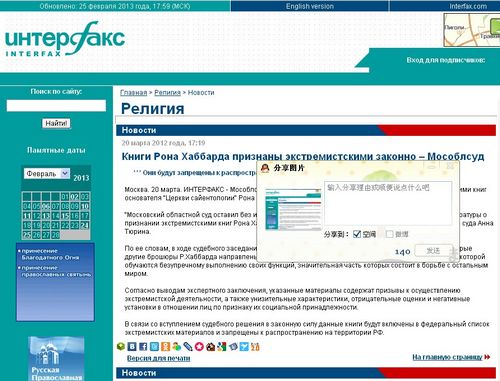Click the tilted gray-blue share icon
This screenshot has height=381, width=500.
tap(233, 347)
